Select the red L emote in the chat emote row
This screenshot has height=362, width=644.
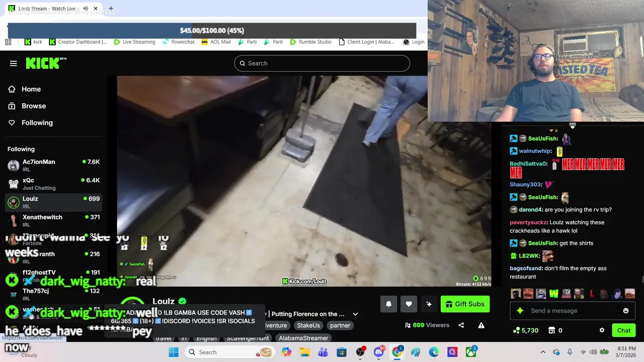[x=592, y=294]
